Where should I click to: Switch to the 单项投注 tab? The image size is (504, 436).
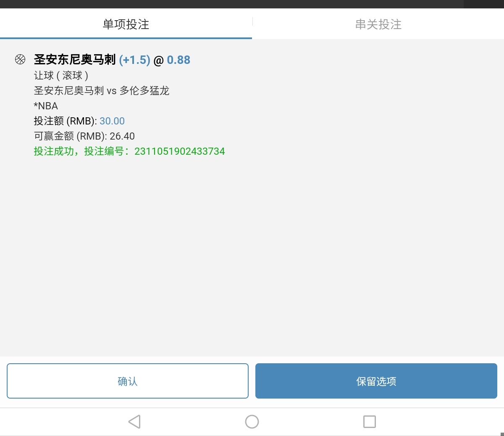click(x=126, y=24)
